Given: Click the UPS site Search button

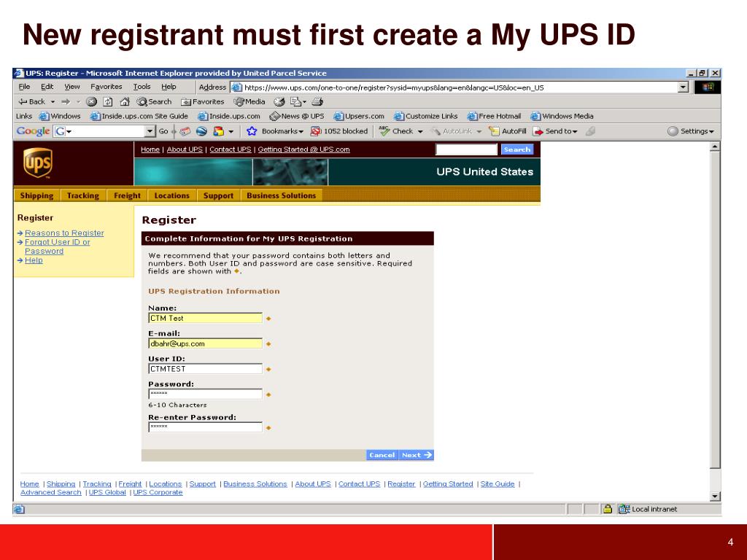Looking at the screenshot, I should click(x=517, y=149).
